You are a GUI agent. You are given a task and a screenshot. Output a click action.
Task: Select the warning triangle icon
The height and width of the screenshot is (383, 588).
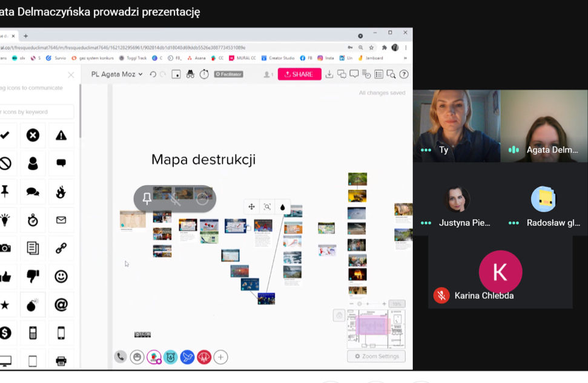(61, 136)
